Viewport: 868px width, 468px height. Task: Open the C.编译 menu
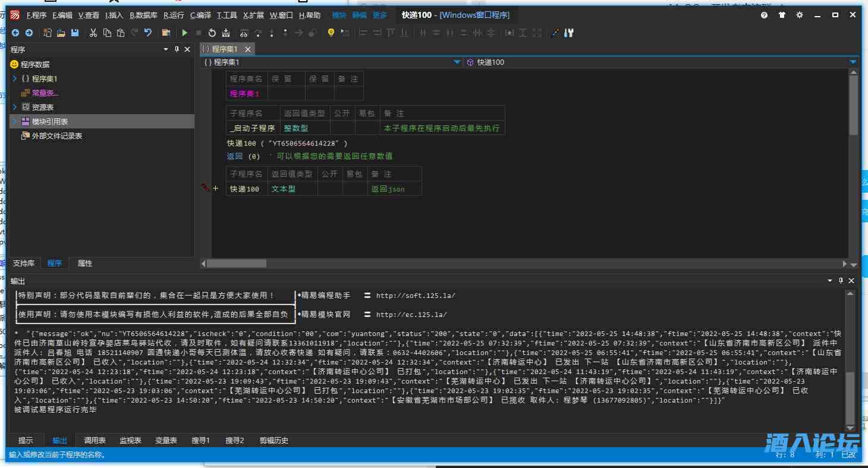pos(200,15)
